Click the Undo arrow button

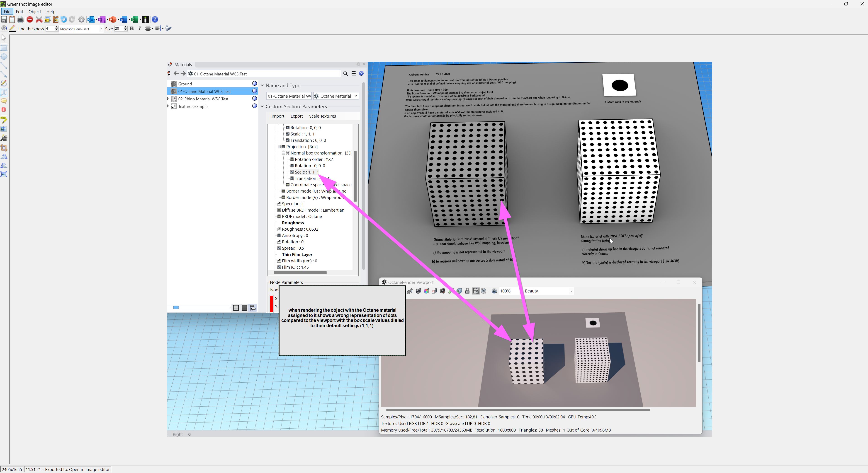point(64,19)
